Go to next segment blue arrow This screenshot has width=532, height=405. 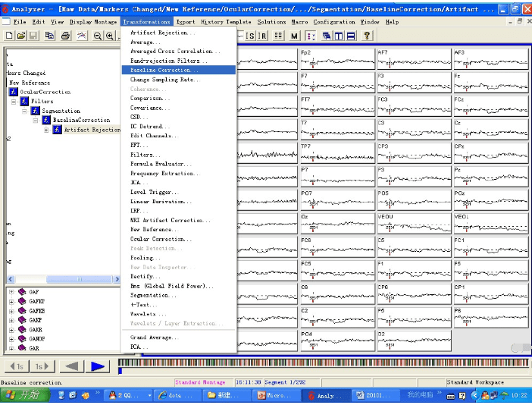coord(97,366)
